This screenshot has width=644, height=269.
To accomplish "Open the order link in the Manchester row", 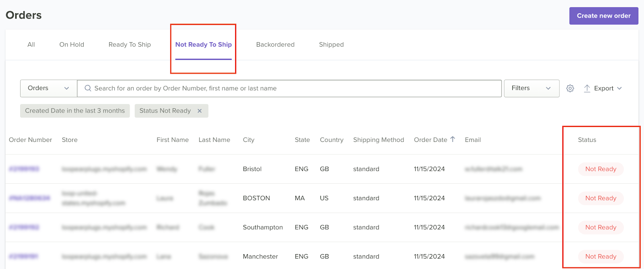I will point(24,257).
